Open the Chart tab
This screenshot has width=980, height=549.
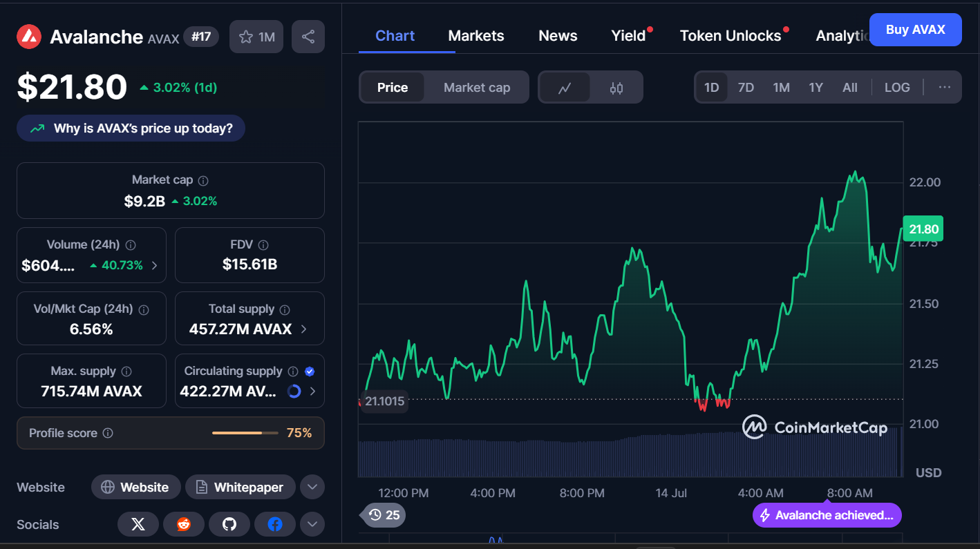395,36
